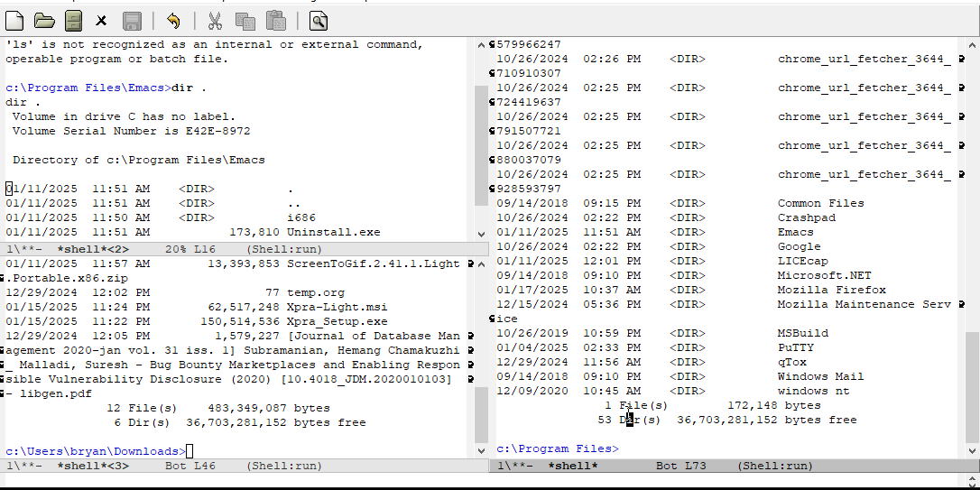Cut with the scissors toolbar icon
This screenshot has width=980, height=490.
tap(215, 22)
